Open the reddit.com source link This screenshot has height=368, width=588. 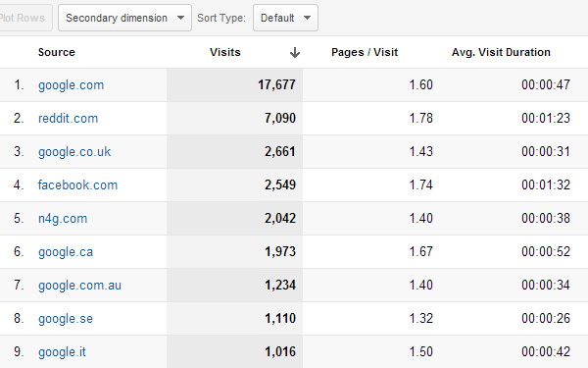click(68, 119)
